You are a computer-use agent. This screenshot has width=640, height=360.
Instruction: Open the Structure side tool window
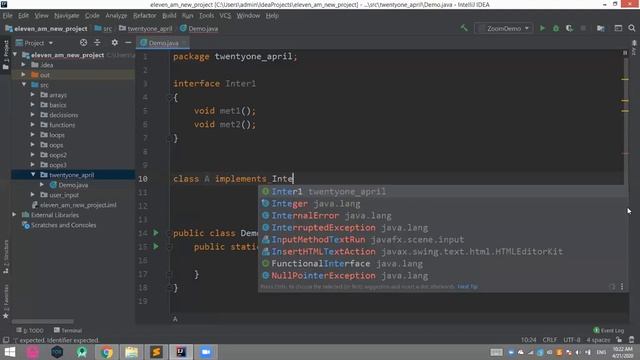pyautogui.click(x=6, y=256)
